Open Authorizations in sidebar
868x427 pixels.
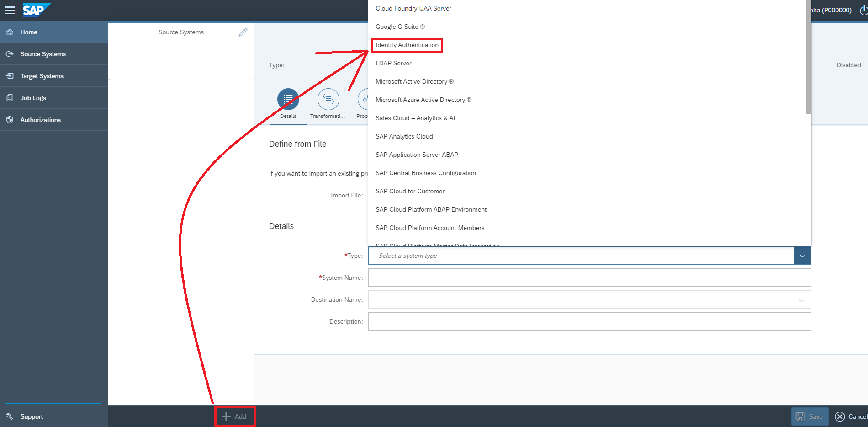(x=54, y=120)
